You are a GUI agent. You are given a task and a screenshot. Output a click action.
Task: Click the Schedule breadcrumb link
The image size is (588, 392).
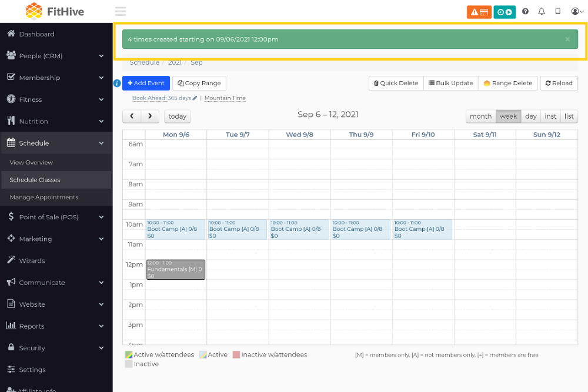[x=145, y=62]
